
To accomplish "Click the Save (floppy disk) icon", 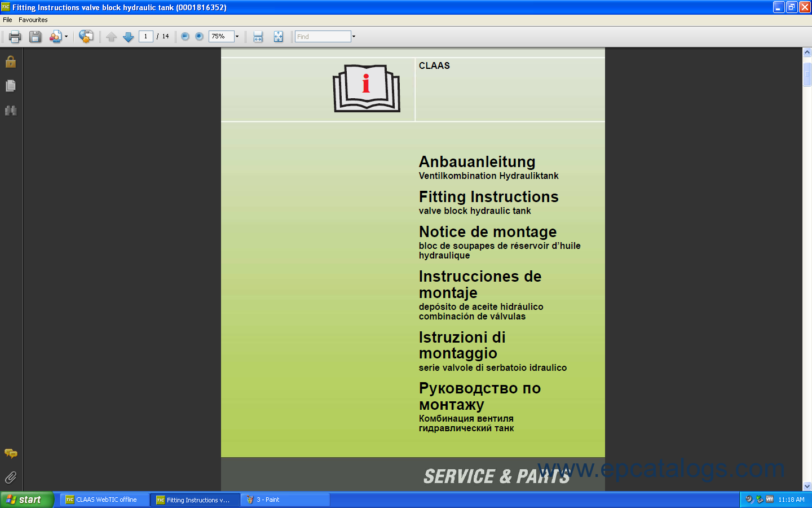I will click(x=35, y=37).
